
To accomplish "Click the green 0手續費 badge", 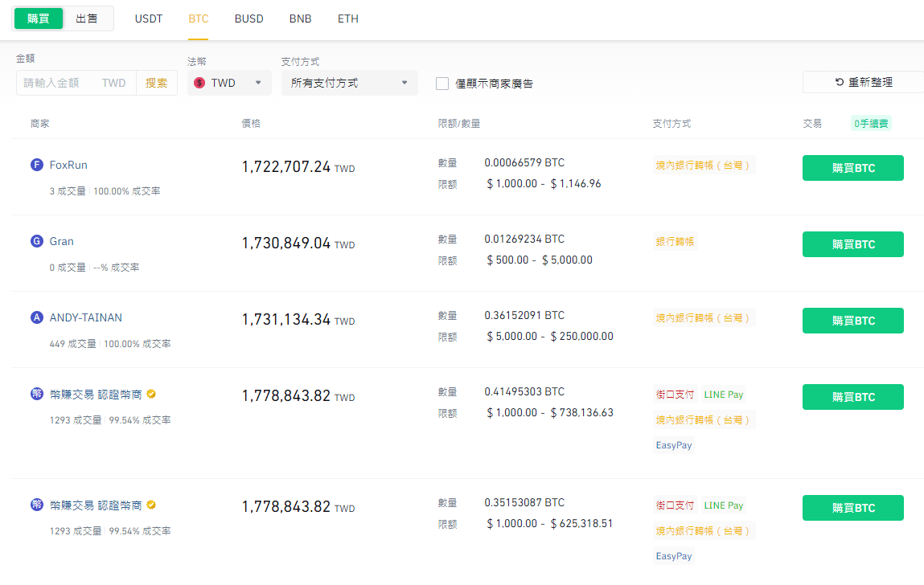I will (x=871, y=123).
